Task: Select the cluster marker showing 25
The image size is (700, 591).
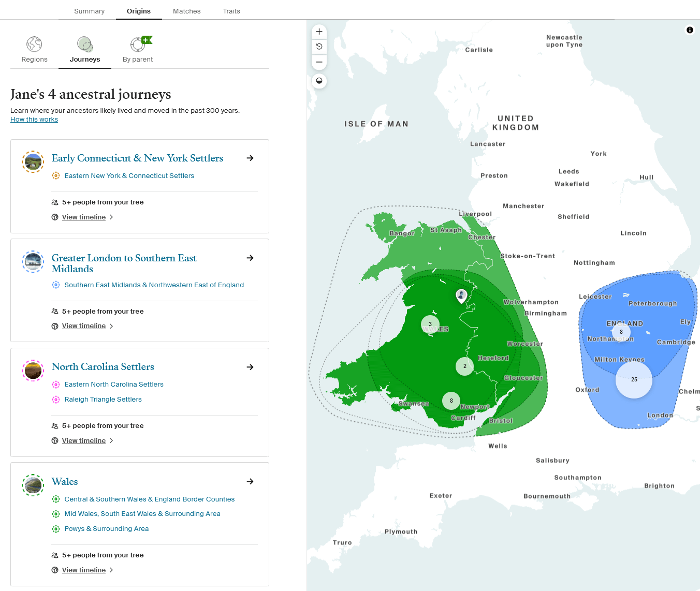Action: (x=634, y=380)
